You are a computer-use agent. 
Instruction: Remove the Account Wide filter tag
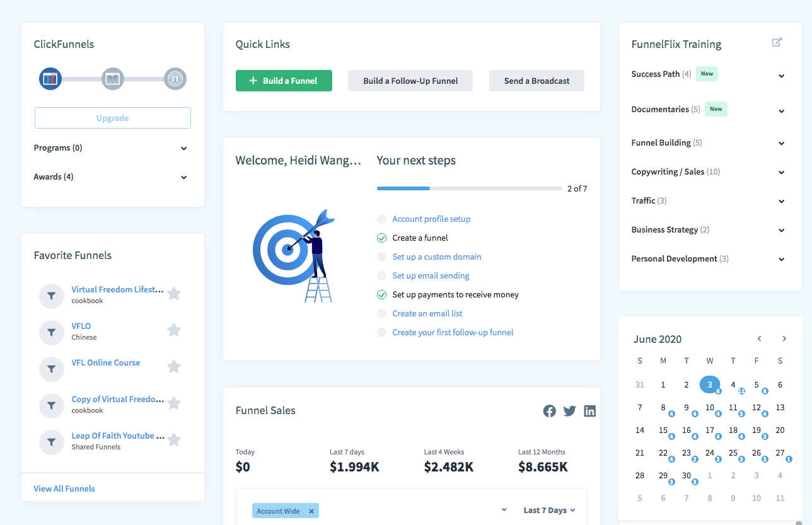311,511
